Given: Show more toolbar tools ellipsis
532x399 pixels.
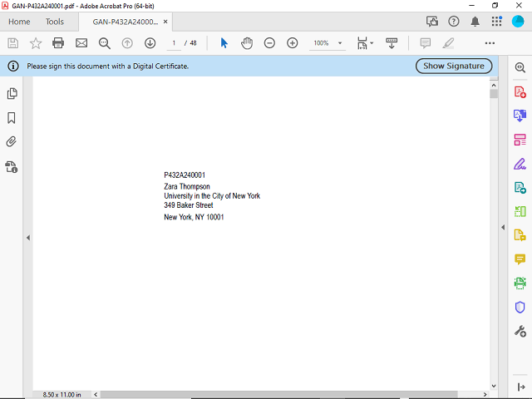Looking at the screenshot, I should click(490, 43).
